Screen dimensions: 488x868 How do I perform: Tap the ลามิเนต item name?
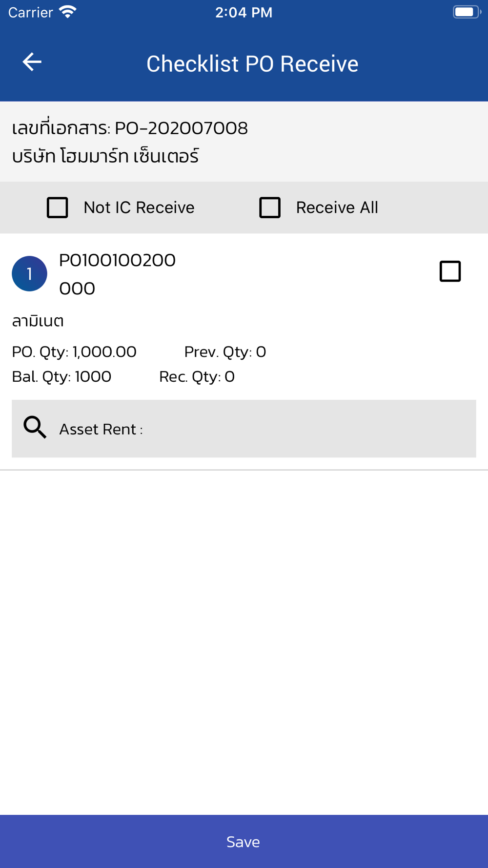point(38,321)
